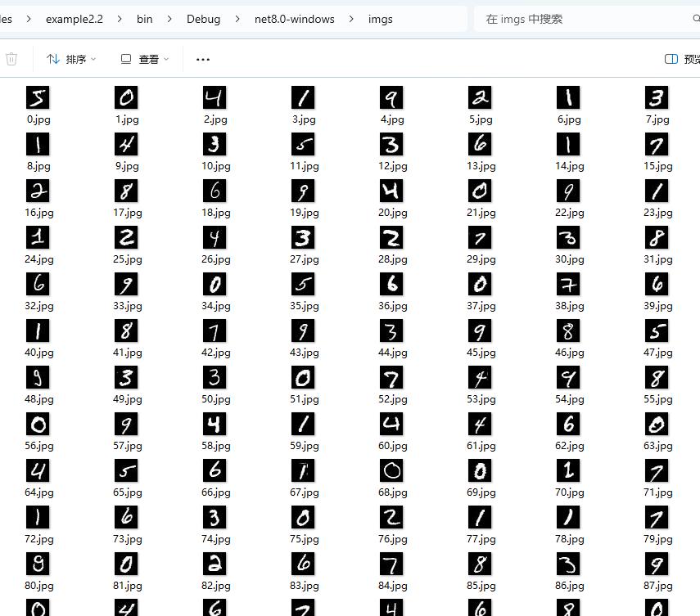
Task: Click the trash delete icon in the toolbar
Action: [x=11, y=59]
